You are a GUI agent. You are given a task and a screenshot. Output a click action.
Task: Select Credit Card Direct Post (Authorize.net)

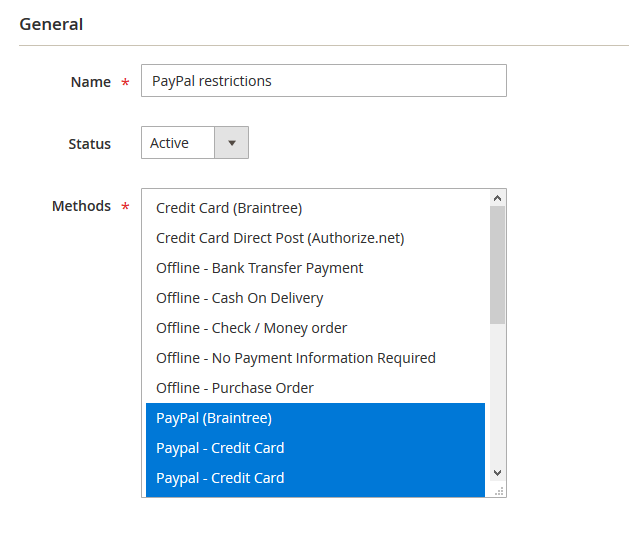(280, 238)
